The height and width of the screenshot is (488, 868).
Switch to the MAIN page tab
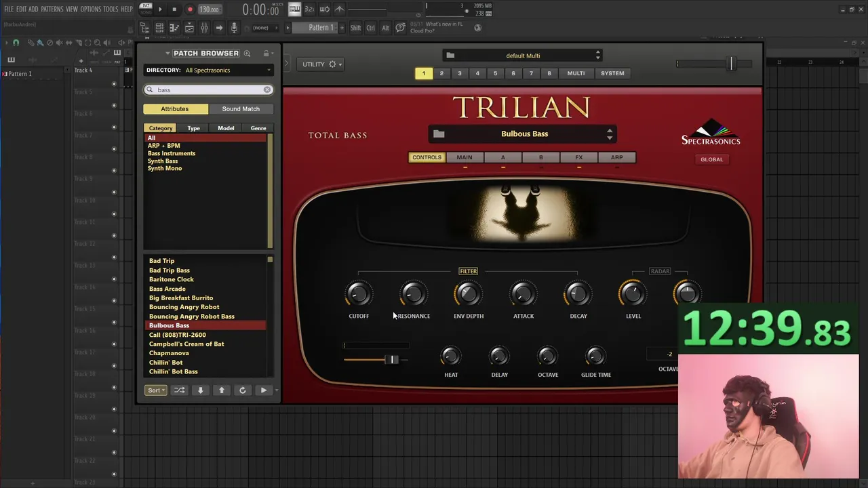coord(465,157)
